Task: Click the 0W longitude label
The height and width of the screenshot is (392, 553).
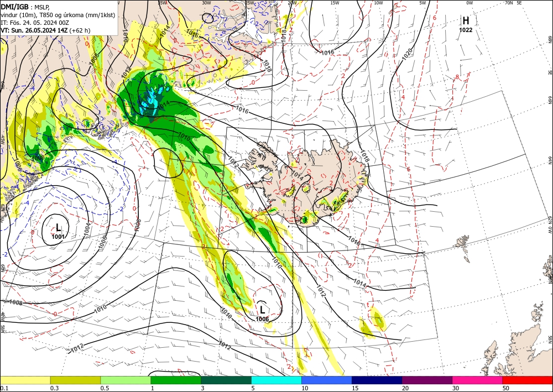Action: tap(469, 3)
